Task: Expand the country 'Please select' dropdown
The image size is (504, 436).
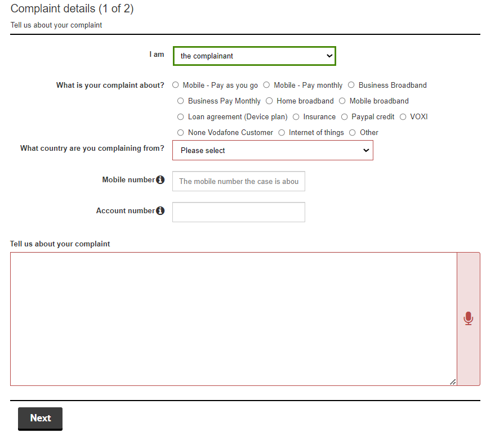Action: click(x=273, y=151)
